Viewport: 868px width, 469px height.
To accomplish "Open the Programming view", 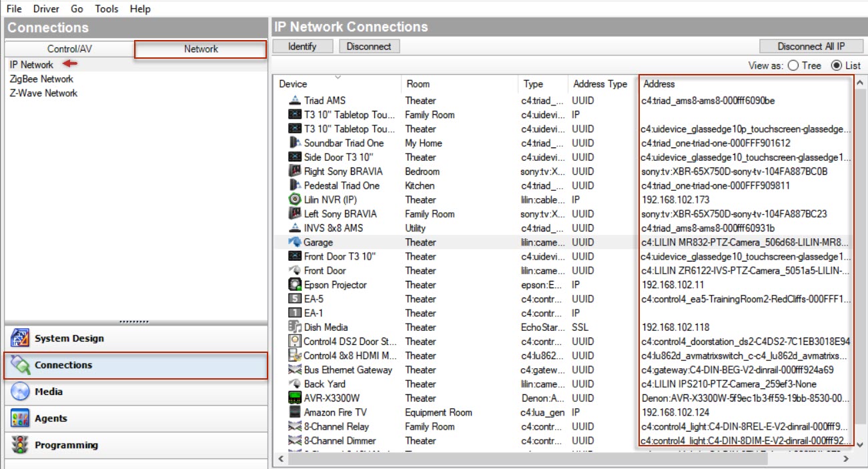I will point(136,445).
